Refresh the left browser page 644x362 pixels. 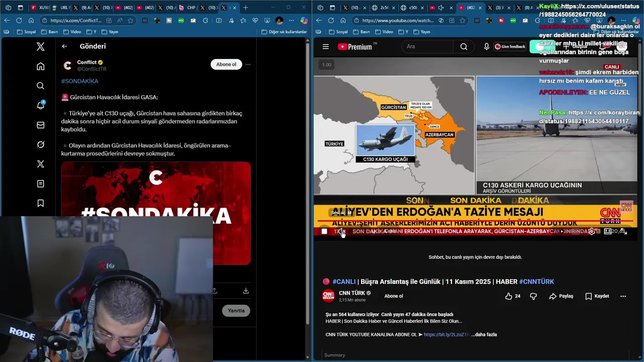[19, 21]
